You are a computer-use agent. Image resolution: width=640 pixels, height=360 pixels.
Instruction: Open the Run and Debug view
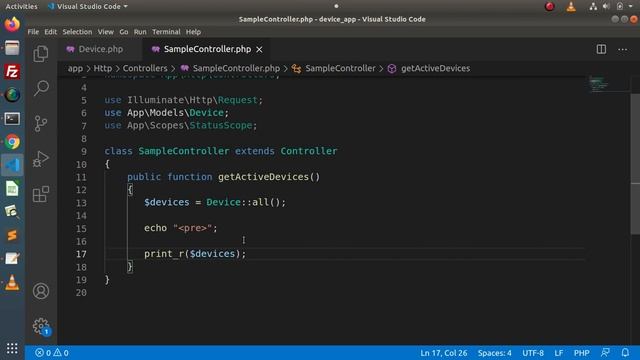coord(41,159)
